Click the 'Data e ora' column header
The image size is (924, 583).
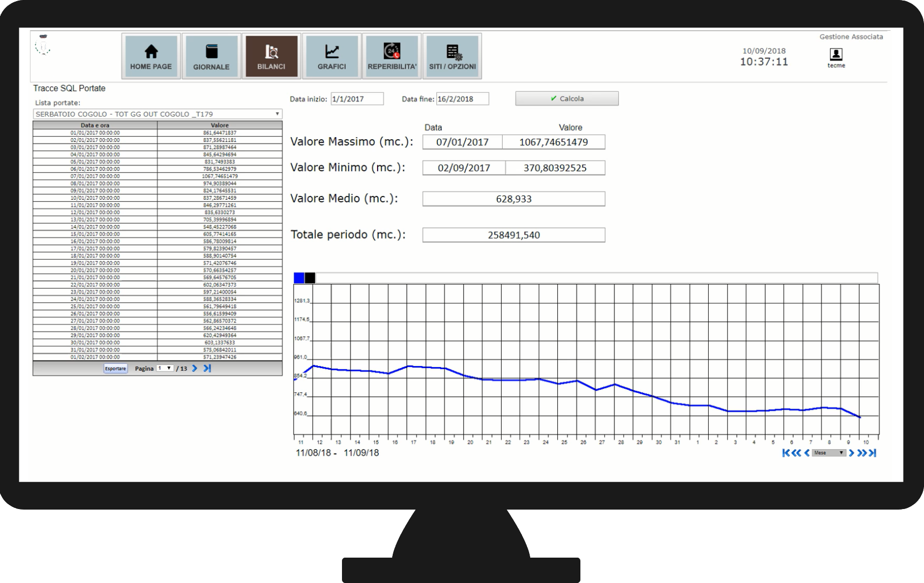tap(95, 125)
